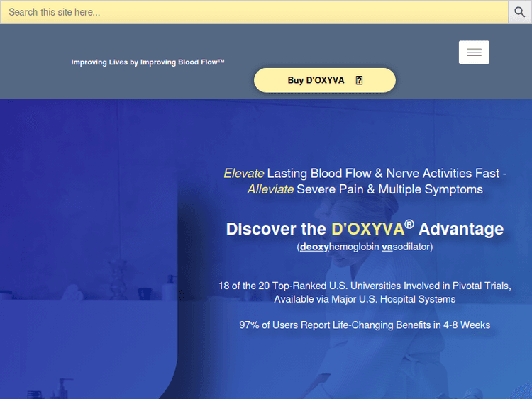The height and width of the screenshot is (399, 532).
Task: Click the '97% of Users Report' statement
Action: (365, 325)
